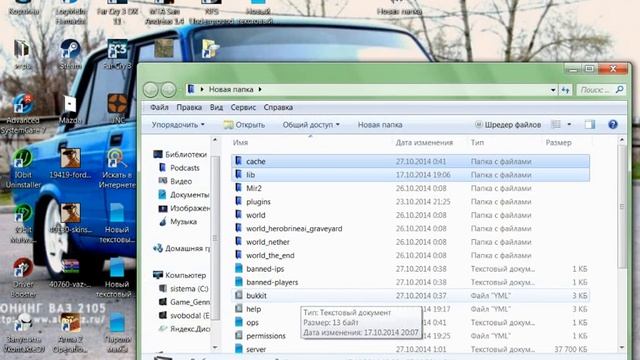Select the plugins folder
The image size is (640, 360).
coord(410,202)
